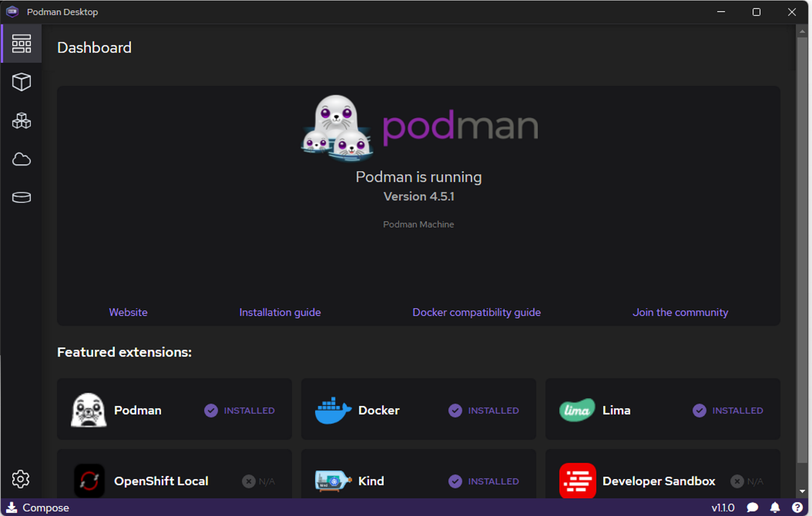Click the Kind installed checkmark icon

click(x=456, y=481)
